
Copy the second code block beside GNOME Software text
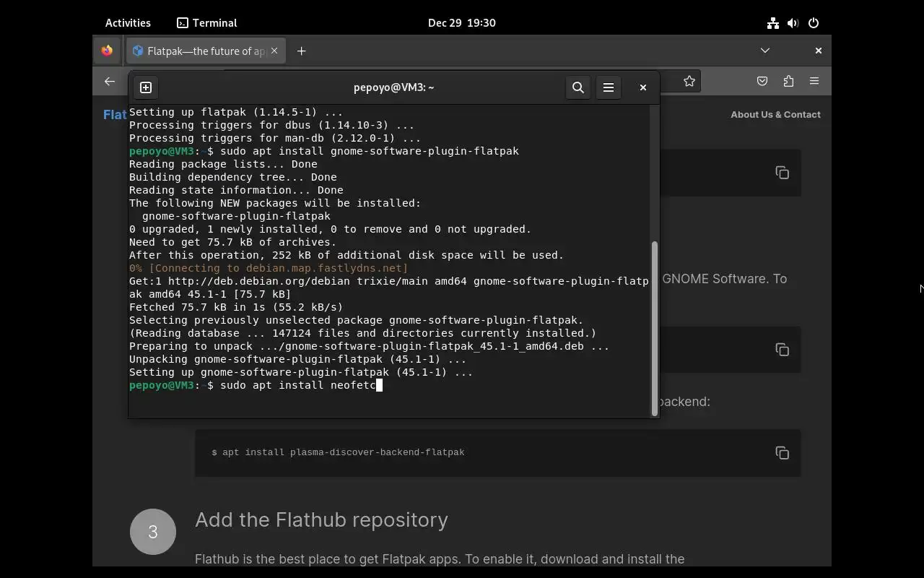coord(782,350)
